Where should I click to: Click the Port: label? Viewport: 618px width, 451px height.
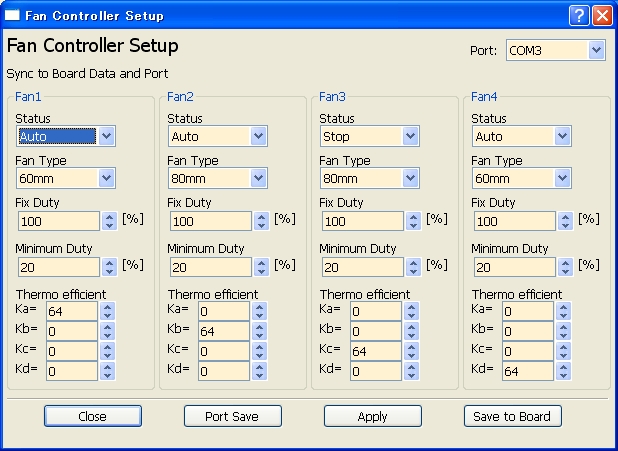point(484,51)
